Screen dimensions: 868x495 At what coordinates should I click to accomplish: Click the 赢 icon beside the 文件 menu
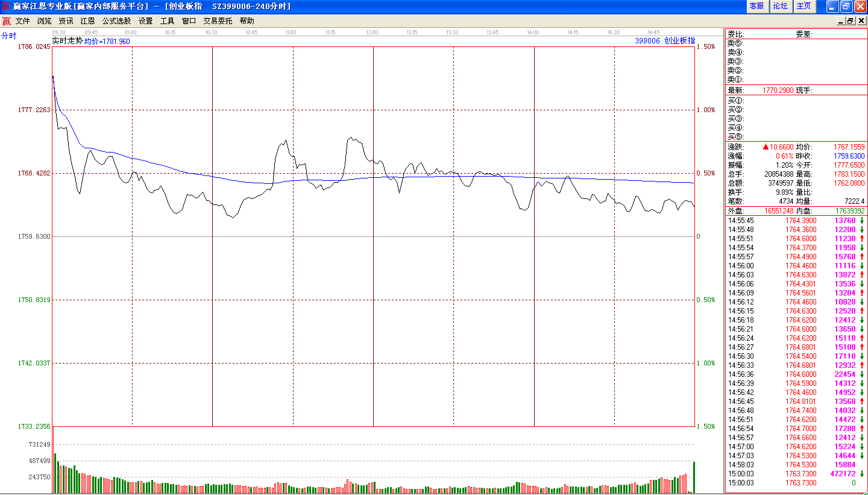tap(6, 20)
